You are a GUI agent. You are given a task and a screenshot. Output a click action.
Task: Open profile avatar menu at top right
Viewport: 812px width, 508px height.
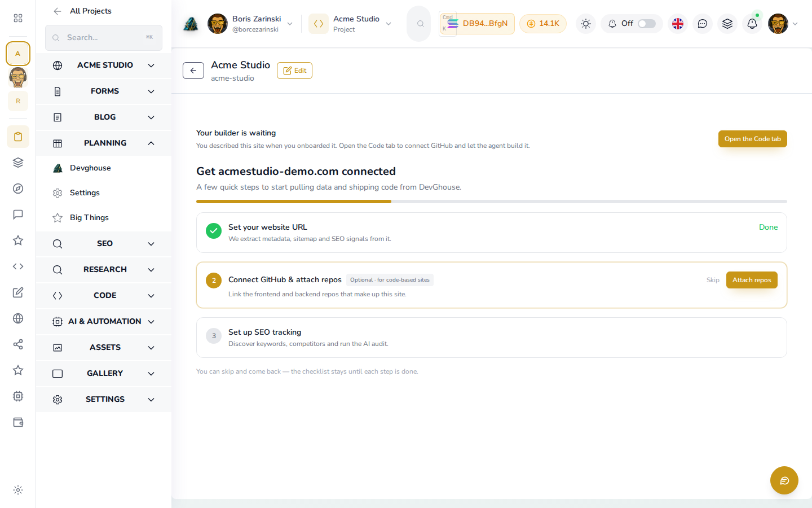783,24
